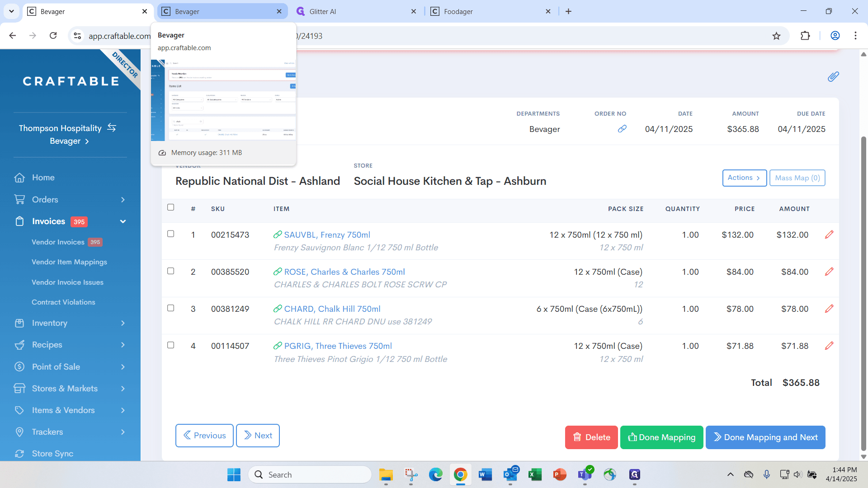Image resolution: width=868 pixels, height=488 pixels.
Task: Click Done Mapping and Next button
Action: pos(765,437)
